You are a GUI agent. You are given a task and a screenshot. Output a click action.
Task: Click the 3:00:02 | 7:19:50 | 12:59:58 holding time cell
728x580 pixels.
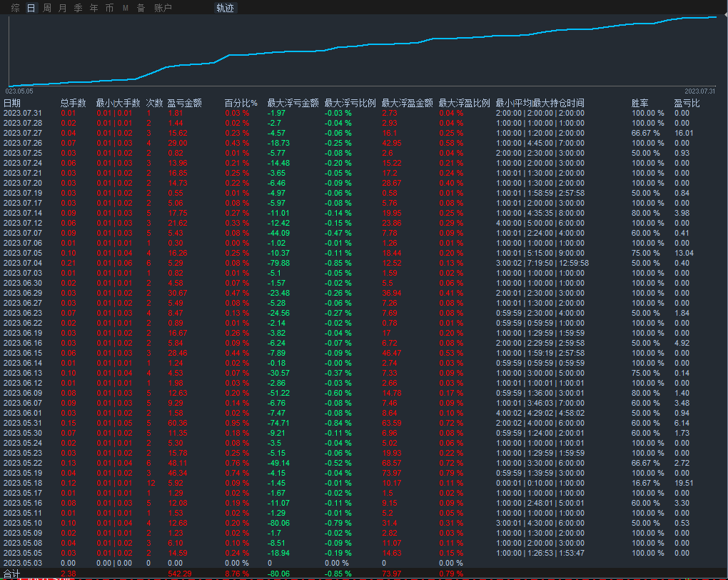[542, 263]
